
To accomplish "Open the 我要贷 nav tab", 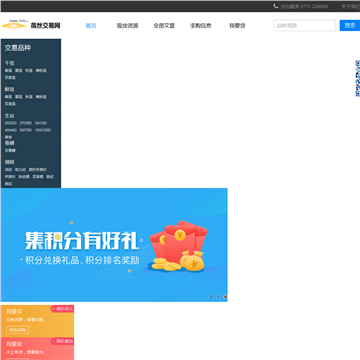I will pos(237,26).
